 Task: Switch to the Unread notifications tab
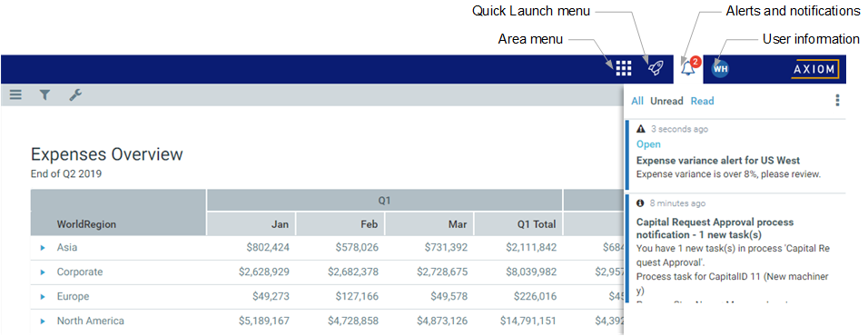click(666, 101)
